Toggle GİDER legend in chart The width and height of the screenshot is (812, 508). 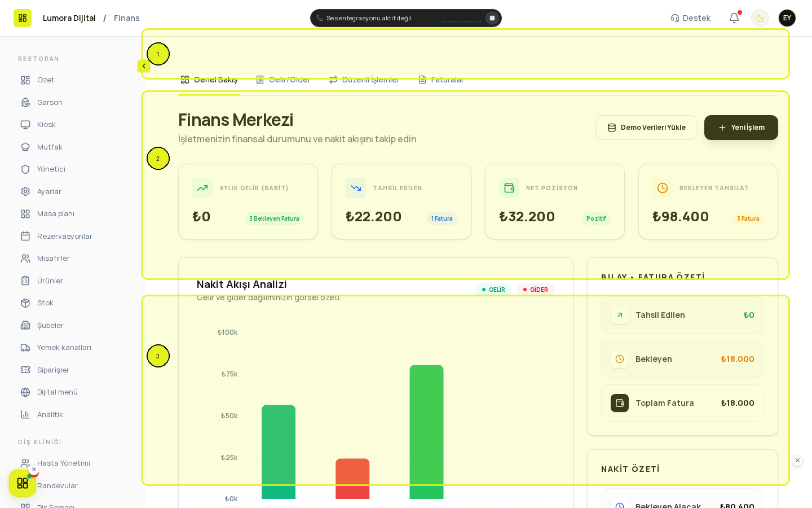[x=536, y=290]
